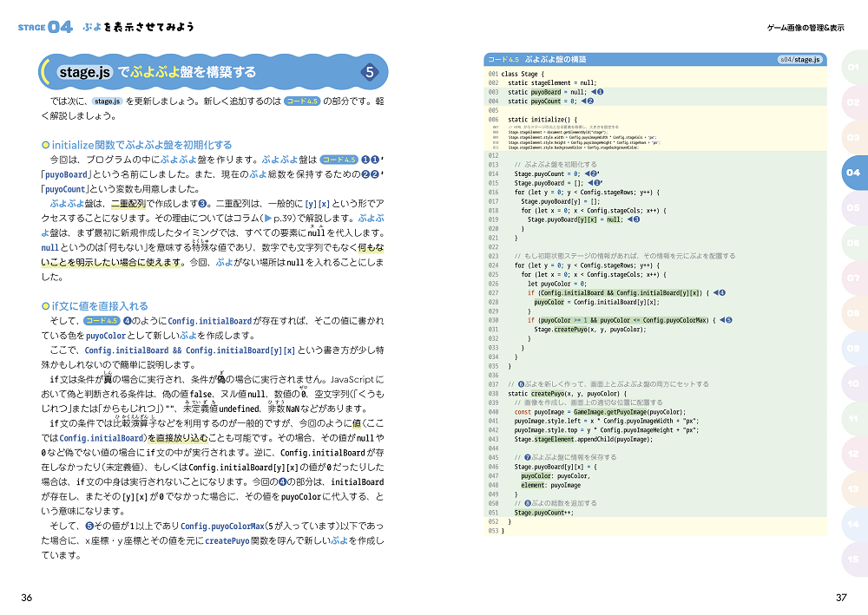This screenshot has width=868, height=615.
Task: Click the large stage.js badge in the heading
Action: (x=86, y=72)
